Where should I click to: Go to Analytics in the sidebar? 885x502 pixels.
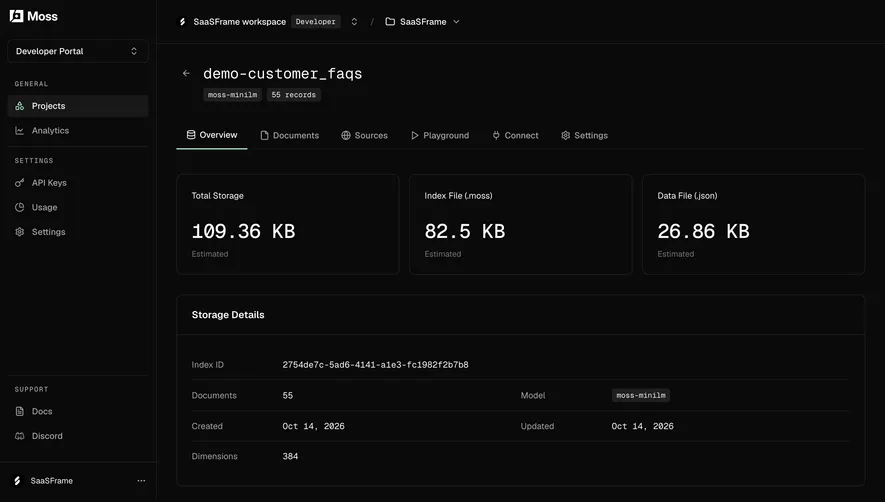pos(78,130)
